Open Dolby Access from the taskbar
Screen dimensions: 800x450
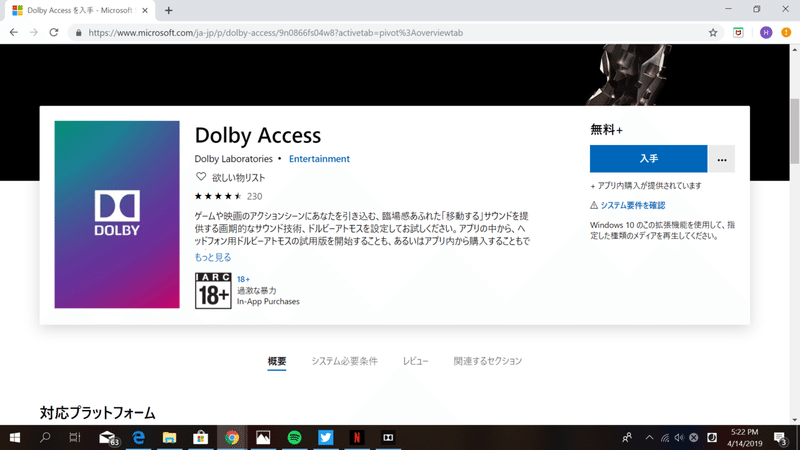click(388, 437)
